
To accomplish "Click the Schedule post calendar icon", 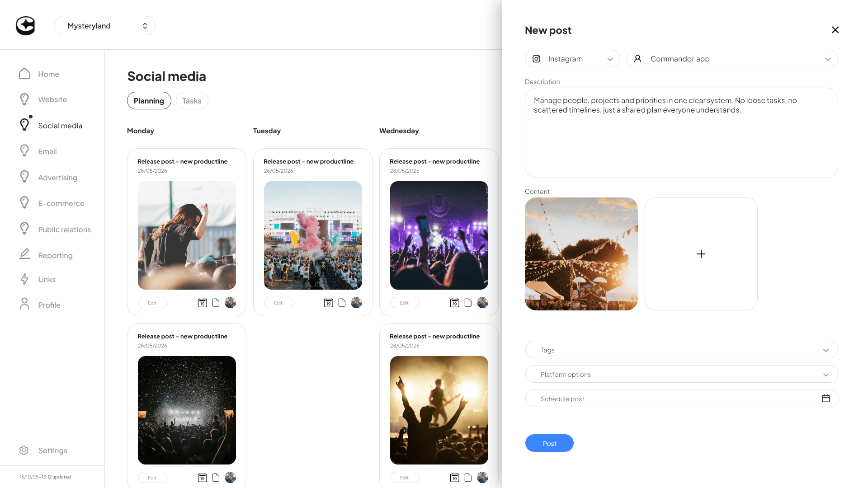I will point(826,398).
